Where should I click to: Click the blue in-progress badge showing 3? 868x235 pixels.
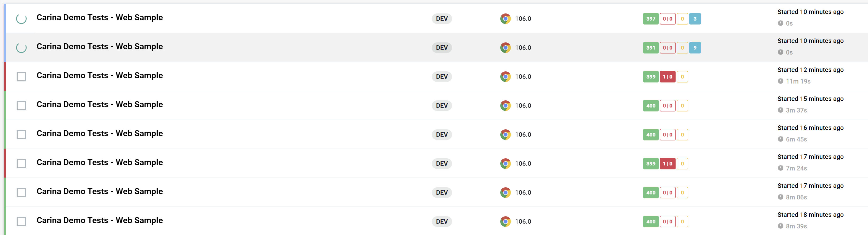point(695,19)
